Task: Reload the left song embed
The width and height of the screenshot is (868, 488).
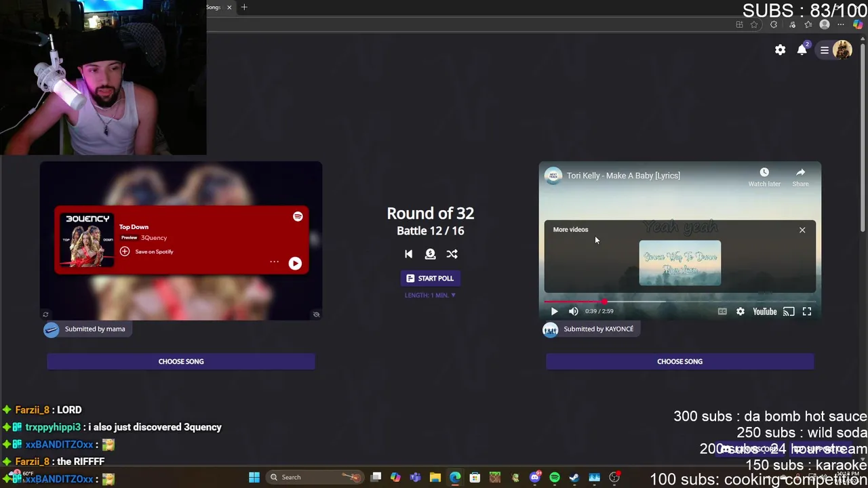Action: (45, 314)
